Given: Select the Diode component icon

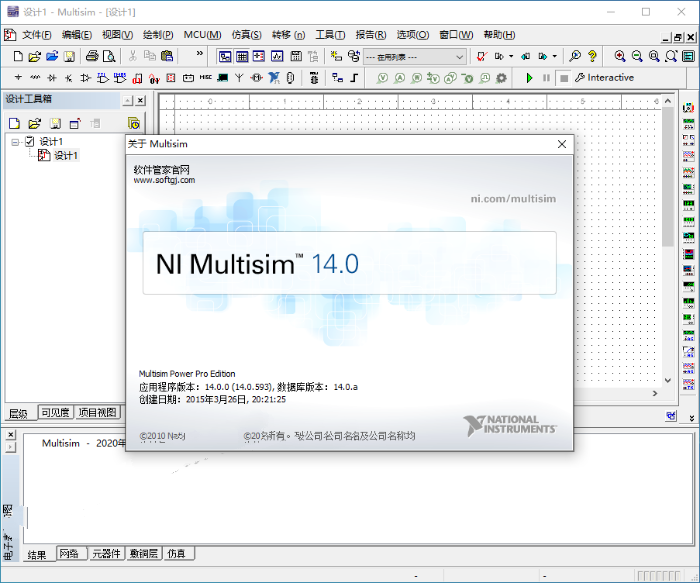Looking at the screenshot, I should click(x=52, y=78).
